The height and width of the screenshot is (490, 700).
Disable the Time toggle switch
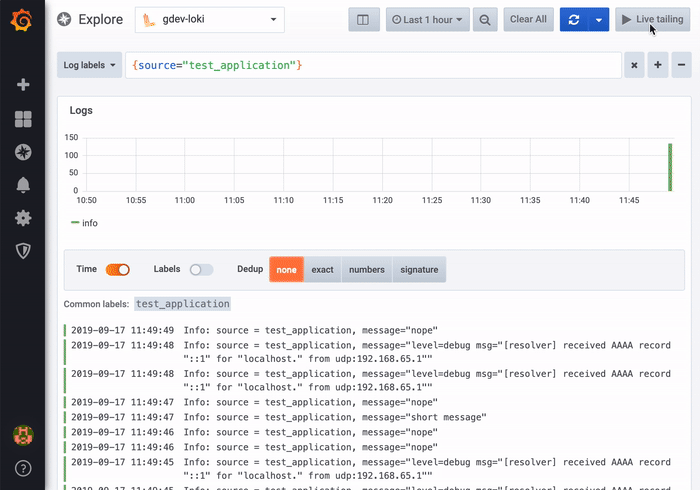tap(118, 269)
